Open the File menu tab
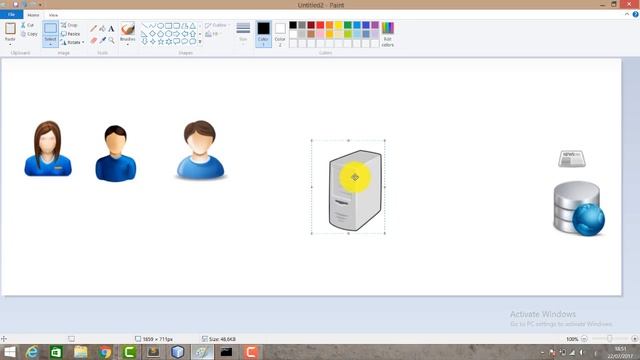The width and height of the screenshot is (640, 360). [11, 15]
